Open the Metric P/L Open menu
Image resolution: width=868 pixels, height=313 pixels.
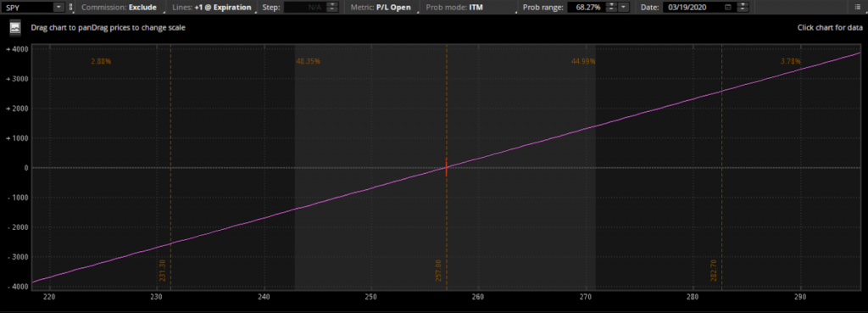pyautogui.click(x=381, y=8)
